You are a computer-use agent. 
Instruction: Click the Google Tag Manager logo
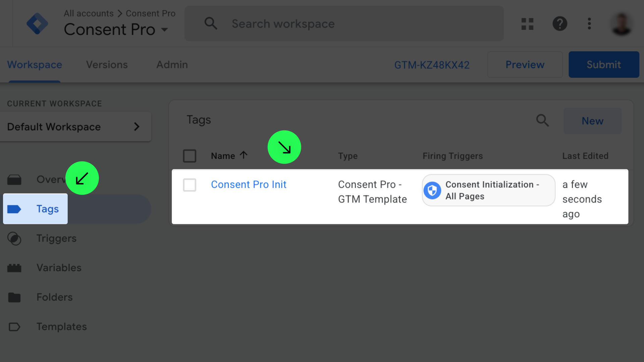coord(37,23)
